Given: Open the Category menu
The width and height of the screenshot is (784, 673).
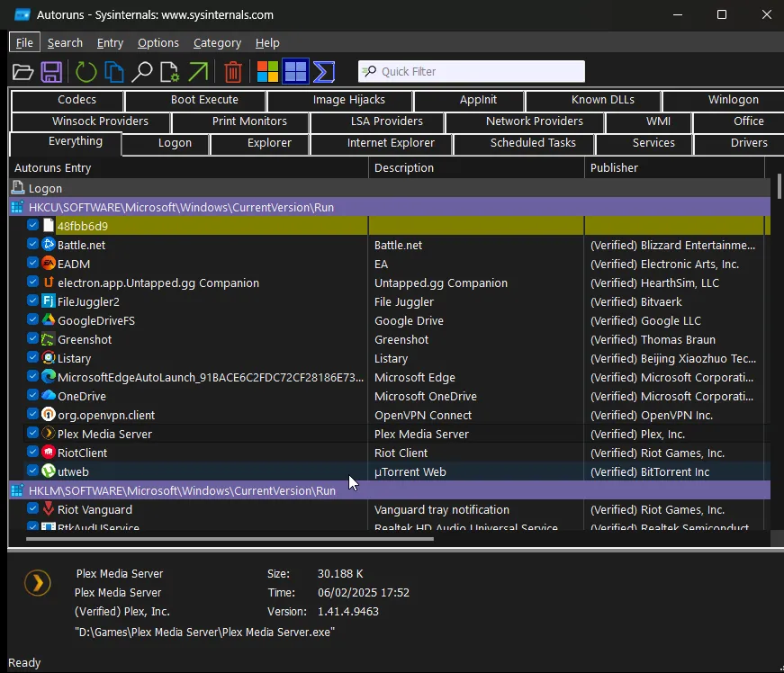Looking at the screenshot, I should tap(217, 42).
